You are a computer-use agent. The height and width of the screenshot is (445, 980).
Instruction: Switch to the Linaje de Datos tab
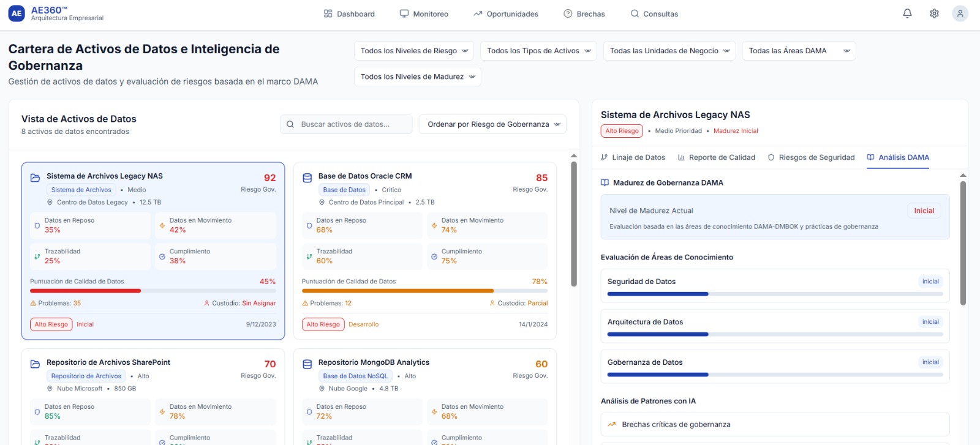633,157
